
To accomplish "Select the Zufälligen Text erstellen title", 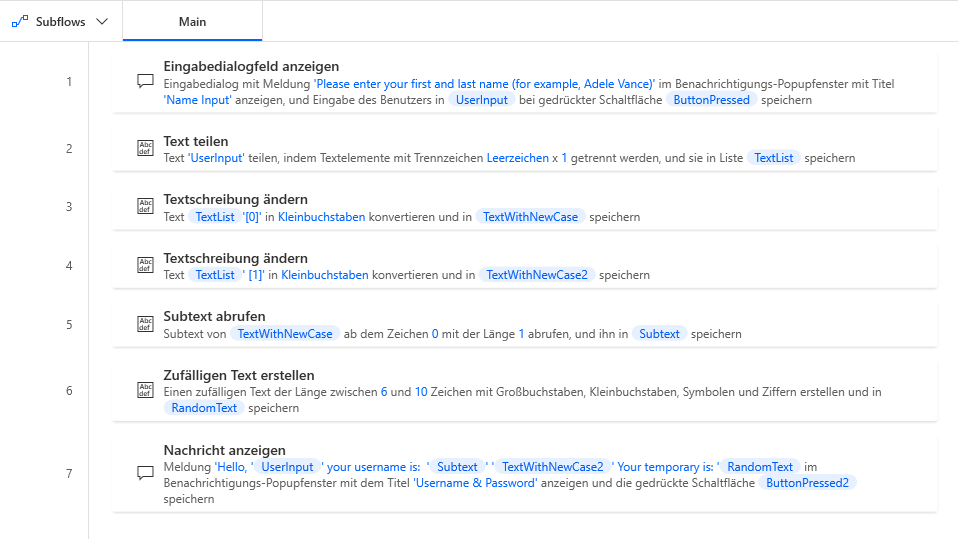I will tap(239, 375).
